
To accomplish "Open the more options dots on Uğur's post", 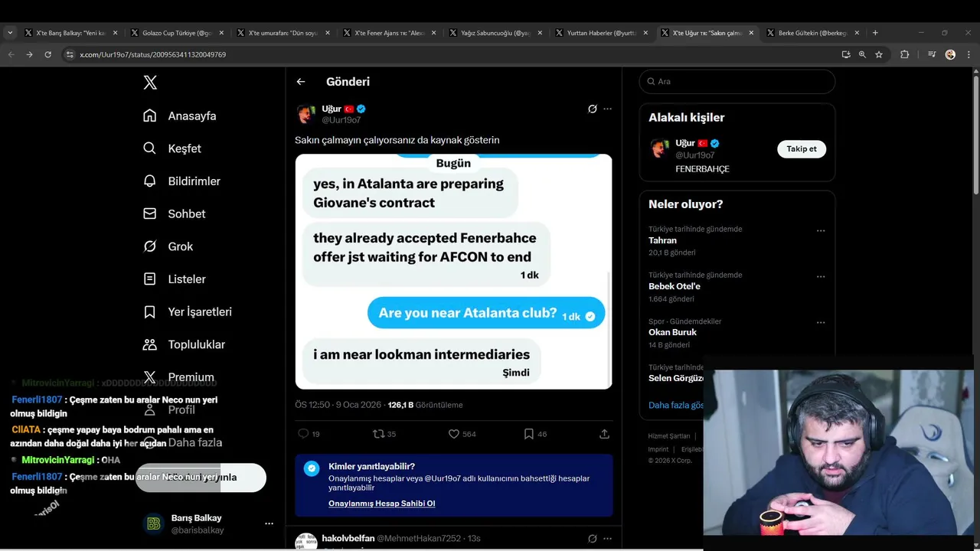I will pyautogui.click(x=607, y=109).
